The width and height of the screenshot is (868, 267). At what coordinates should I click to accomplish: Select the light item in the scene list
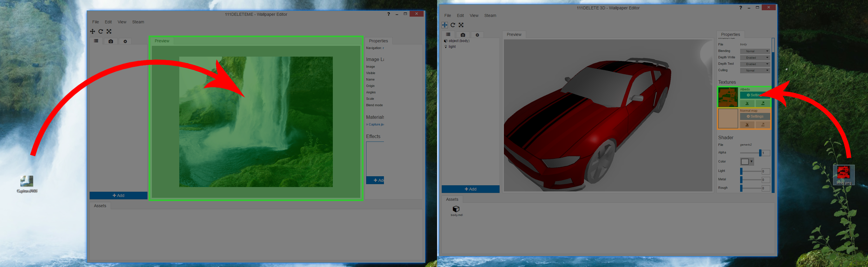450,47
